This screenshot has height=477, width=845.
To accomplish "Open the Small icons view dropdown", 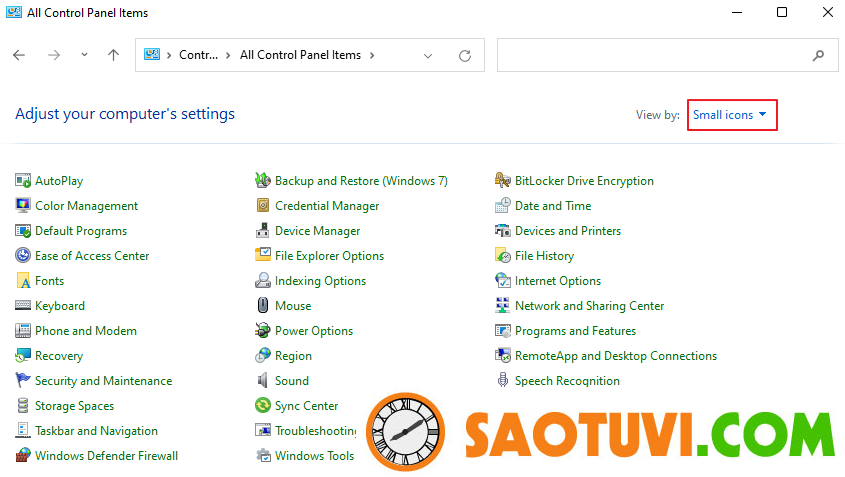I will point(730,115).
